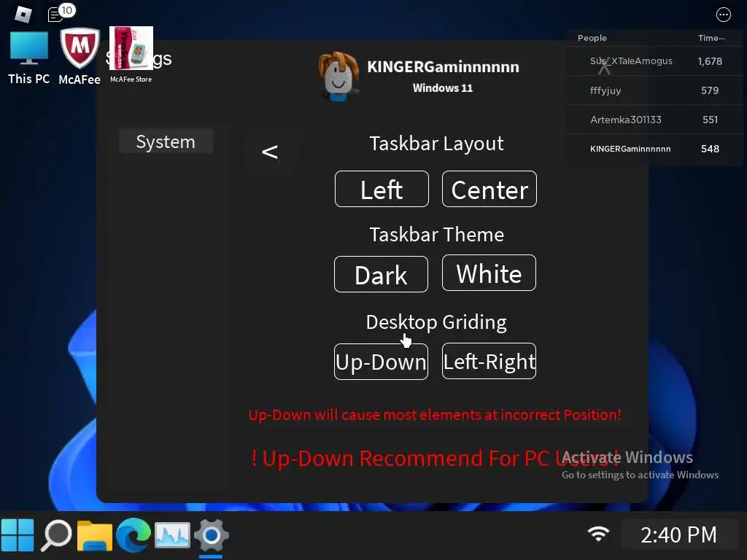Open the Task Manager graph icon
This screenshot has width=747, height=560.
172,534
